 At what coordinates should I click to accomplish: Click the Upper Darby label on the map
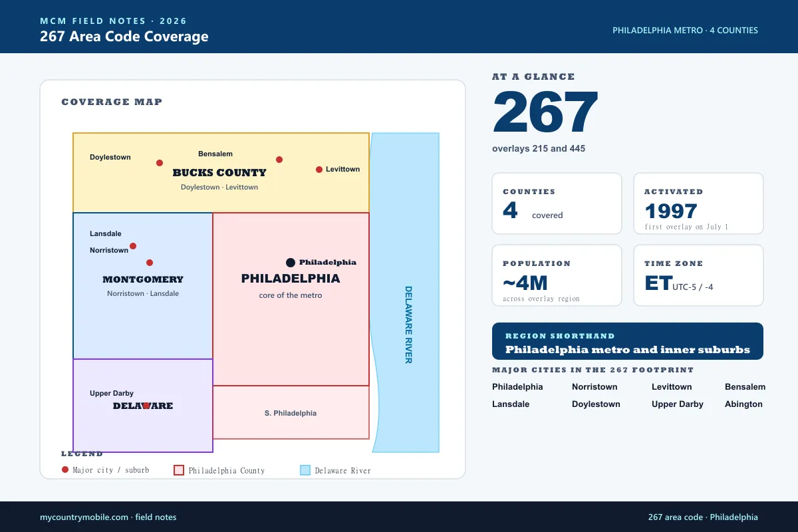(112, 393)
